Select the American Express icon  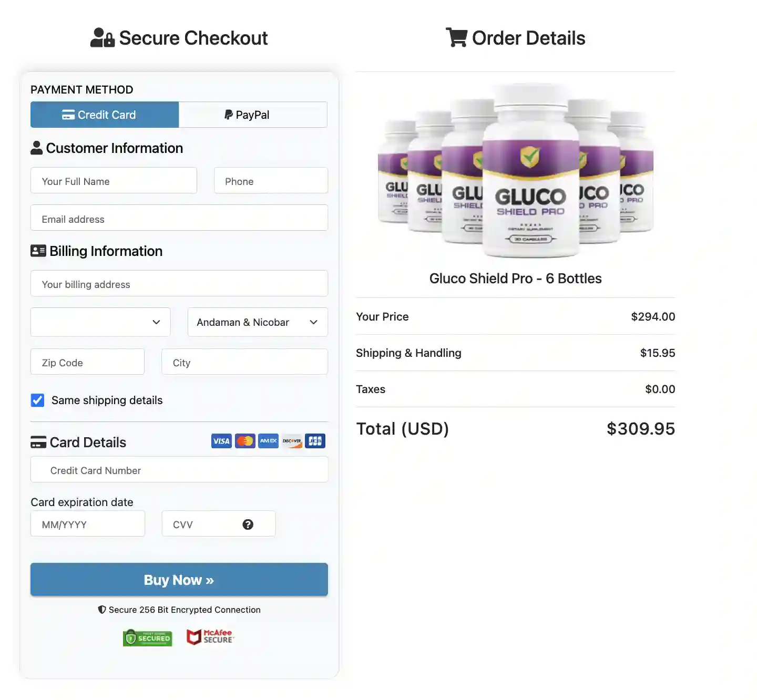(x=268, y=441)
